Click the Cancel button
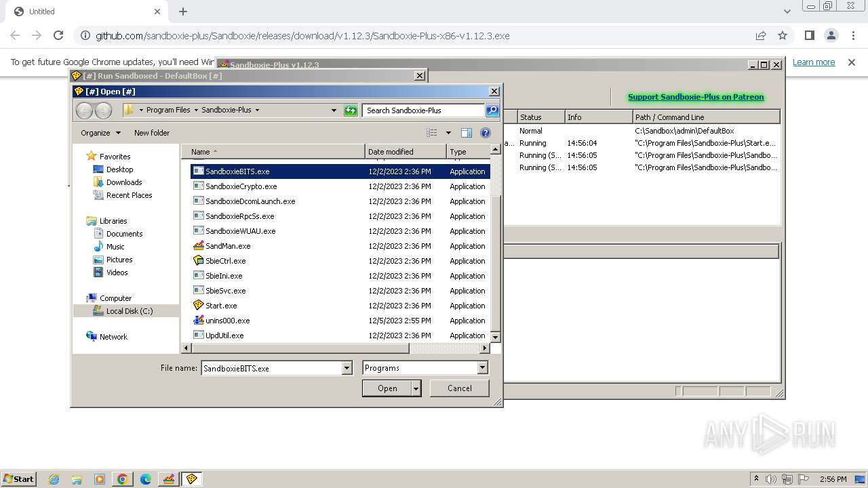This screenshot has height=488, width=868. (x=460, y=388)
